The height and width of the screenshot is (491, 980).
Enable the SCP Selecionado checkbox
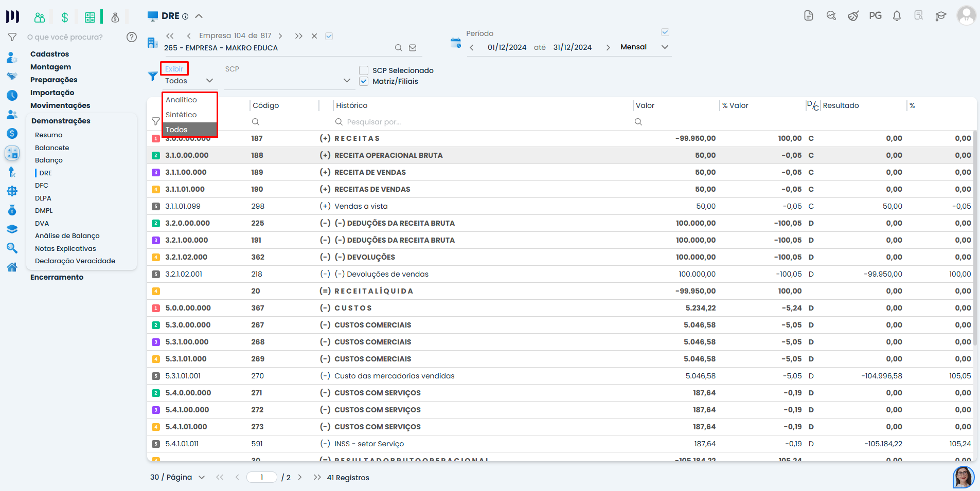click(364, 70)
